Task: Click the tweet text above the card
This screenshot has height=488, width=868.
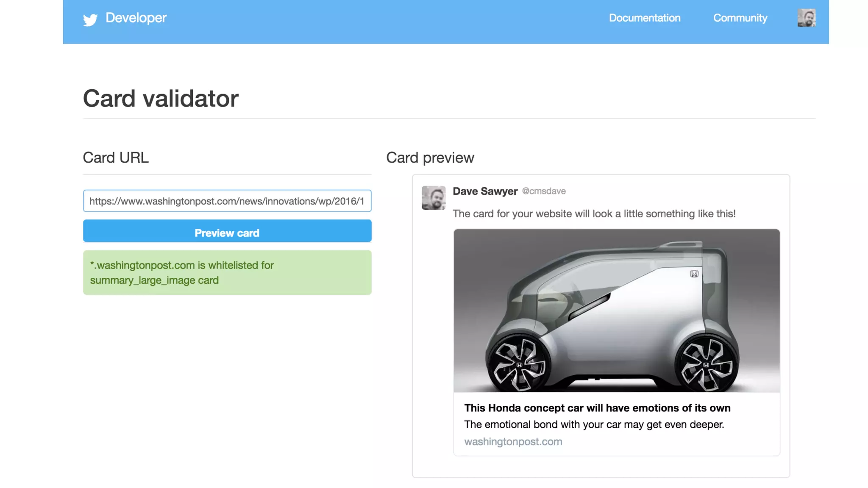Action: click(x=594, y=213)
